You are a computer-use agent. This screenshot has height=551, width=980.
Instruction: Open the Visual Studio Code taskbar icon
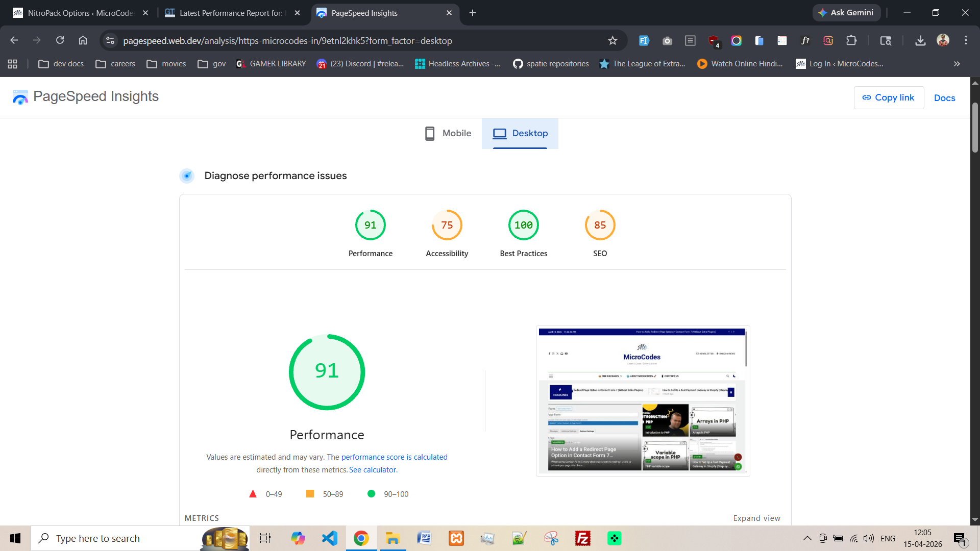[x=330, y=538]
